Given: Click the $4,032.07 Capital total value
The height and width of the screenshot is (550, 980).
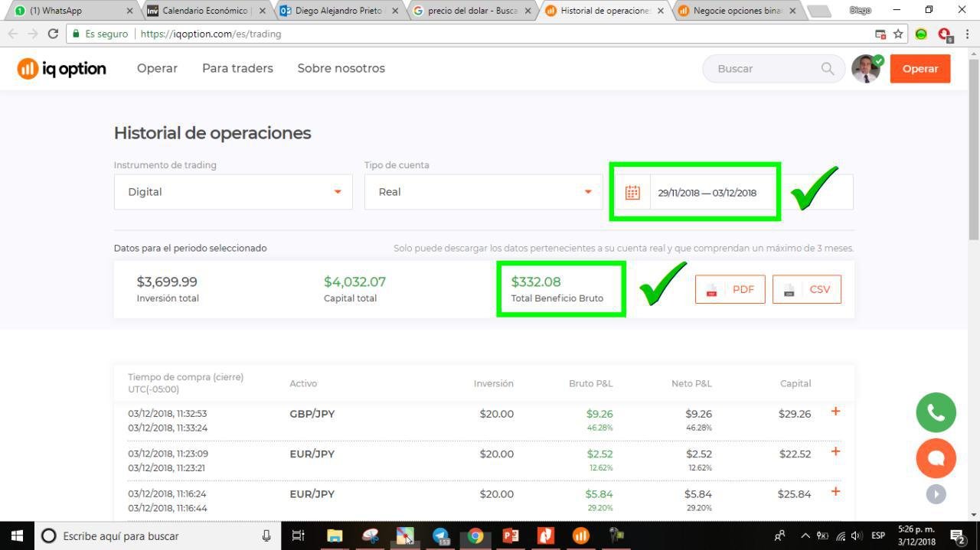Looking at the screenshot, I should [354, 282].
